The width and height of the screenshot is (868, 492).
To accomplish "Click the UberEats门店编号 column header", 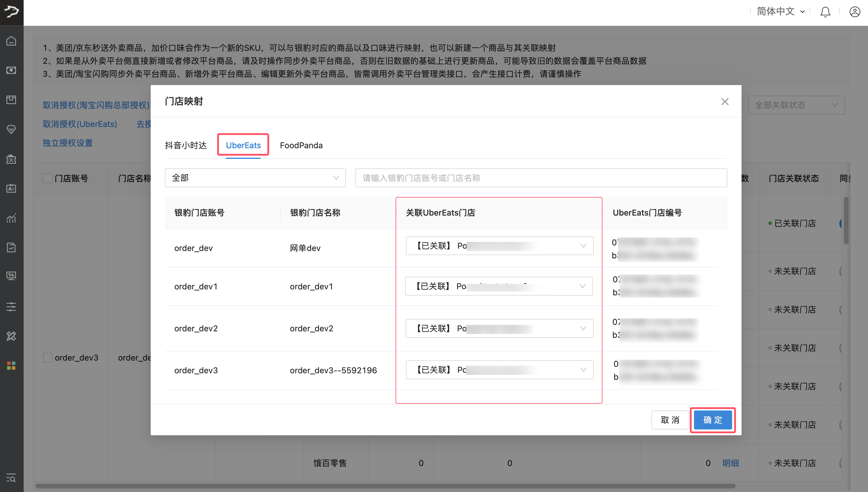I will [x=647, y=213].
